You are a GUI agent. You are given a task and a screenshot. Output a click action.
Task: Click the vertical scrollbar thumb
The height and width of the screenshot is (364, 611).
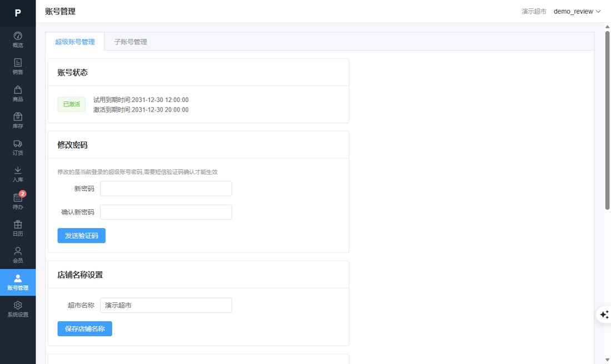click(x=607, y=120)
